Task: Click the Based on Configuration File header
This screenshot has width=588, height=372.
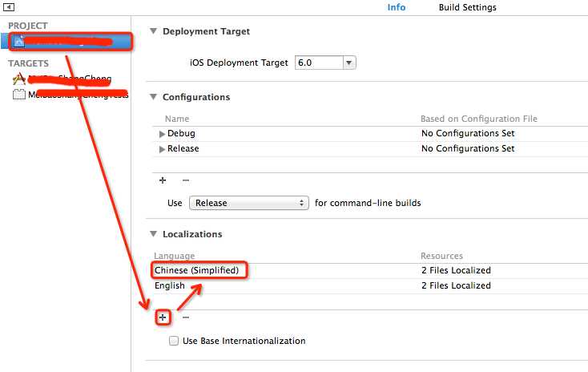Action: coord(478,119)
